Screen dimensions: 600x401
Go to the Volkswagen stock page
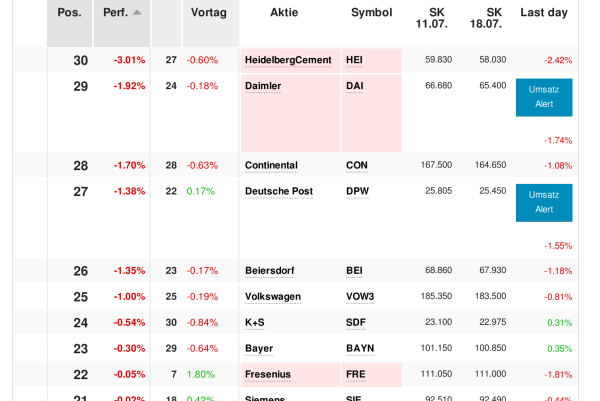coord(273,296)
